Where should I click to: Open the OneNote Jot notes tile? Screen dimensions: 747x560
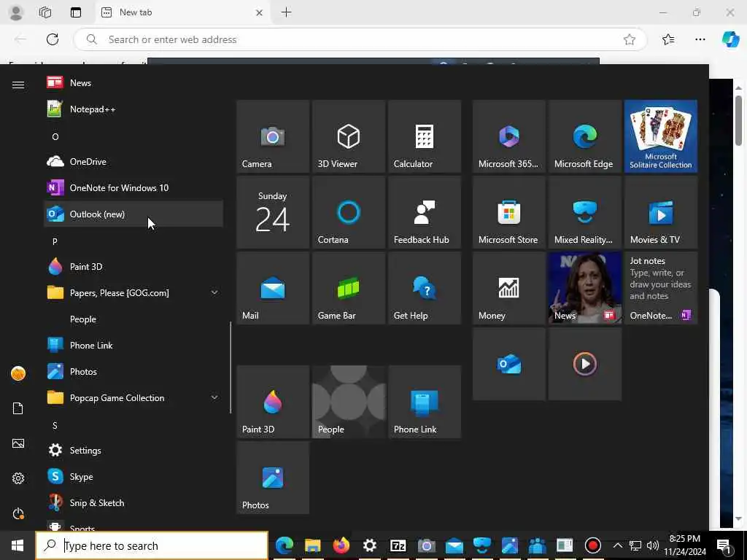coord(661,288)
